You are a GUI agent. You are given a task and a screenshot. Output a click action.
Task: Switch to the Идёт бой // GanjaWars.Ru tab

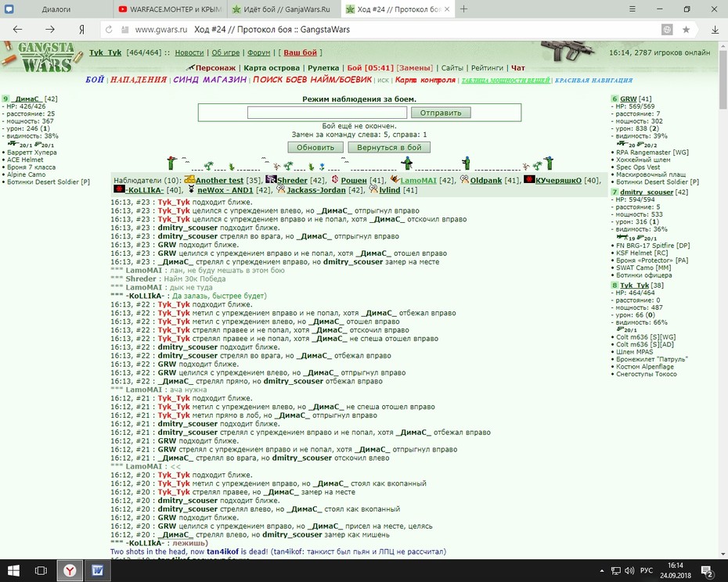(x=284, y=9)
